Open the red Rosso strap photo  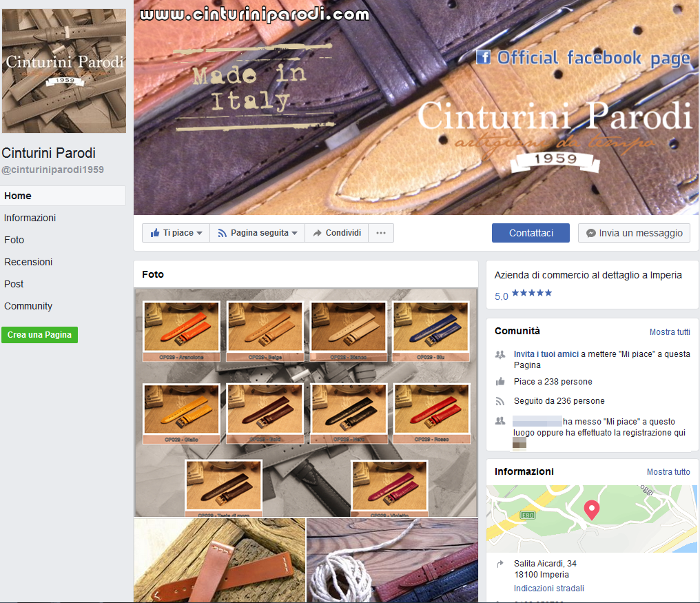pyautogui.click(x=431, y=413)
